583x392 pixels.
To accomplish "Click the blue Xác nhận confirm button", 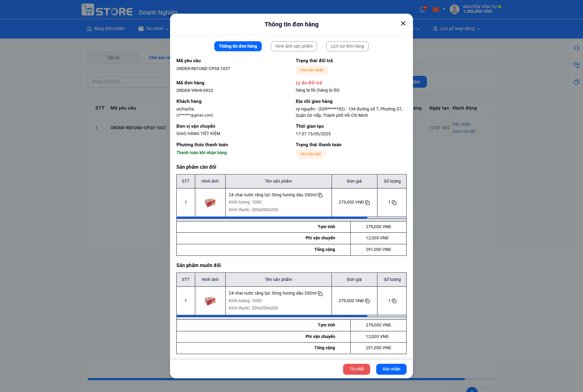I will pos(391,369).
